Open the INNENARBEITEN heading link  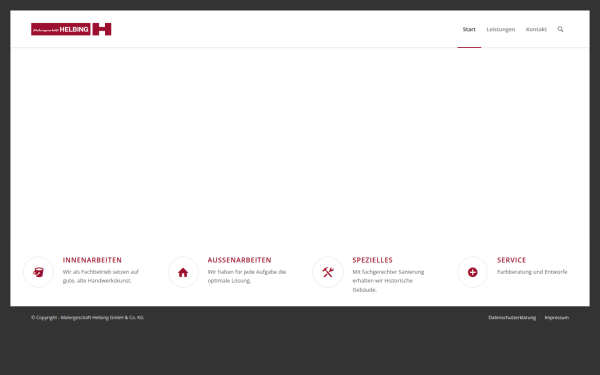click(x=92, y=260)
